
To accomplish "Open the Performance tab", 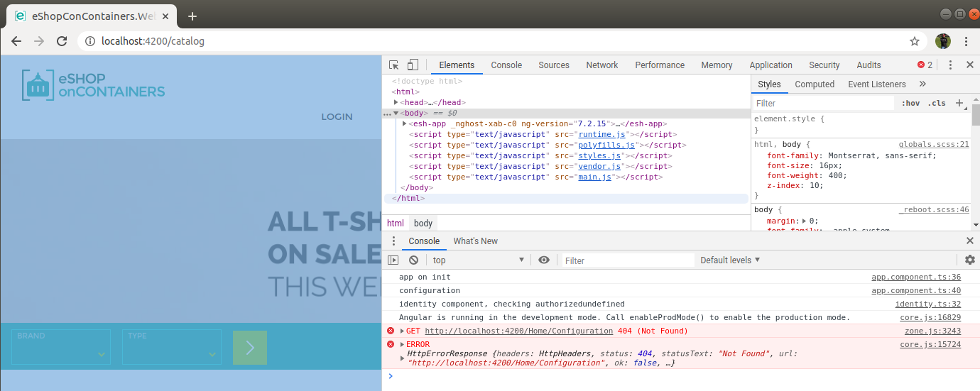I will (660, 65).
